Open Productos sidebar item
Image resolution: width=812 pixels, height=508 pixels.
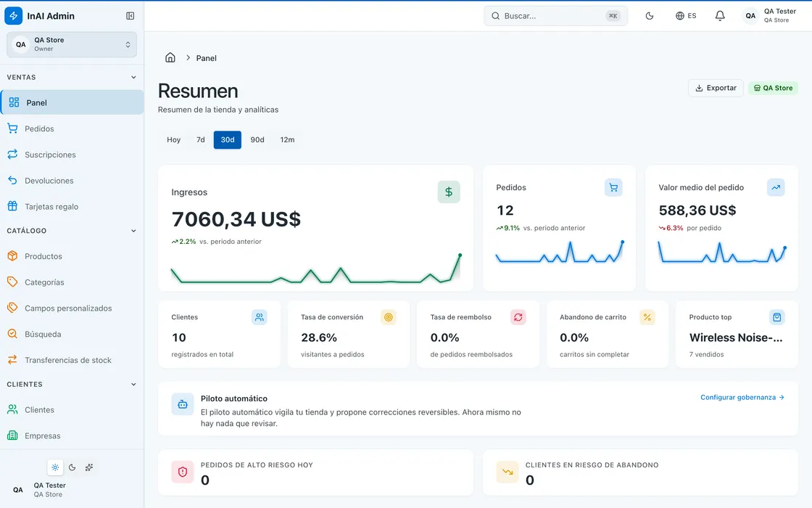[72, 256]
